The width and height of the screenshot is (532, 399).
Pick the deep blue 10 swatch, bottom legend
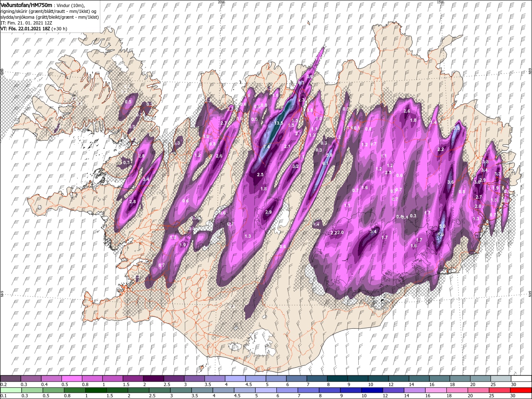(x=372, y=390)
